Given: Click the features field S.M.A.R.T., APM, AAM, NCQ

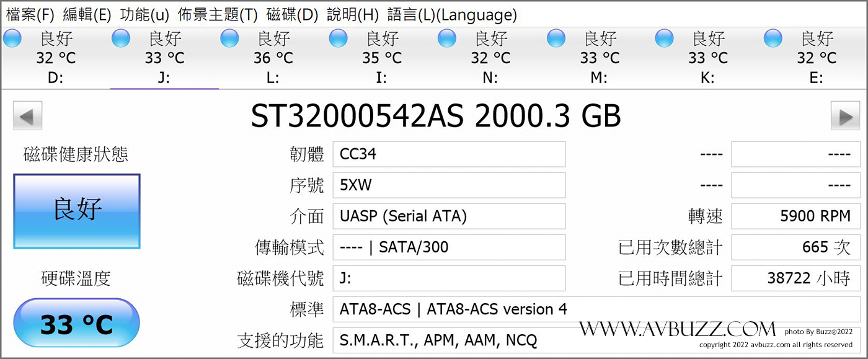Looking at the screenshot, I should [596, 340].
